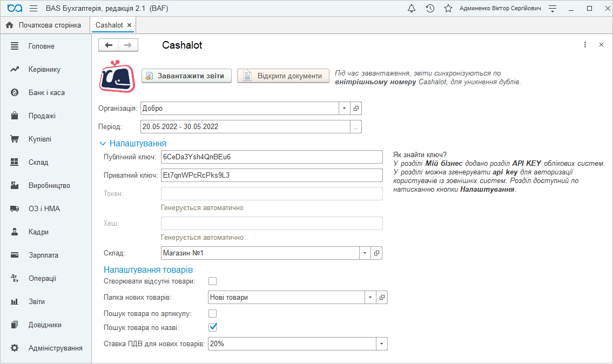Image resolution: width=613 pixels, height=364 pixels.
Task: Expand the Організація dropdown list
Action: coord(345,109)
